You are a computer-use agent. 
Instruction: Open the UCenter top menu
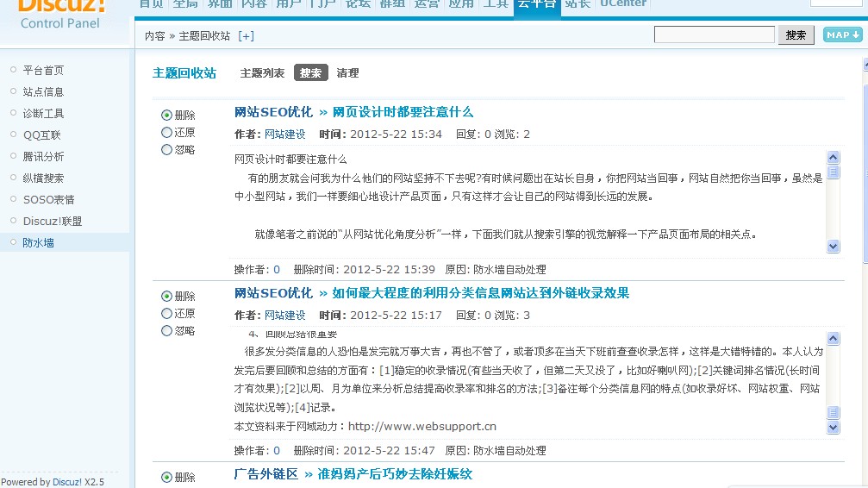click(x=623, y=3)
